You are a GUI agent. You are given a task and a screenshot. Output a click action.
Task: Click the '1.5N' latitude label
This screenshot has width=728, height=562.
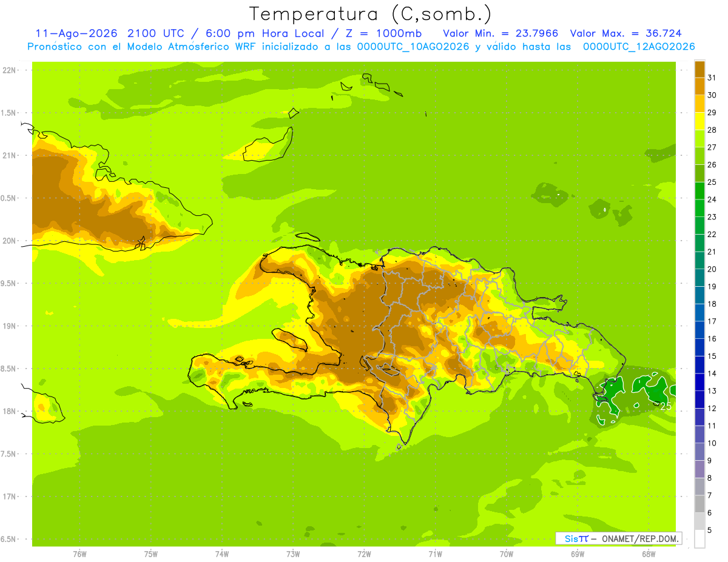pyautogui.click(x=9, y=113)
